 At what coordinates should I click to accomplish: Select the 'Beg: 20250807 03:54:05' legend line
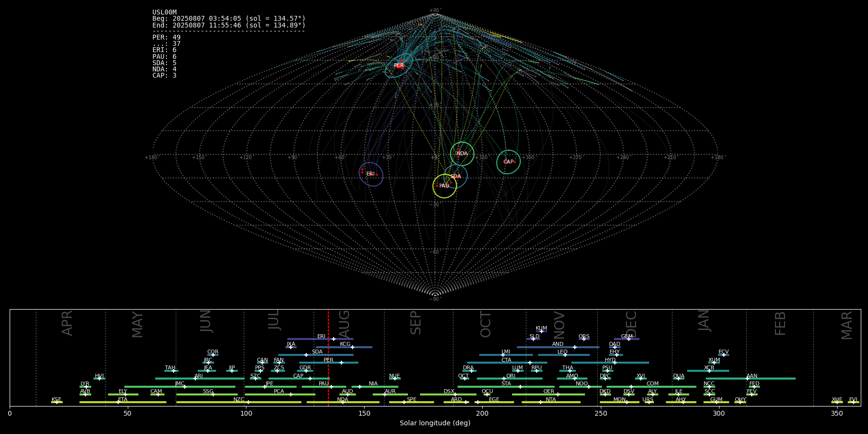tap(229, 19)
